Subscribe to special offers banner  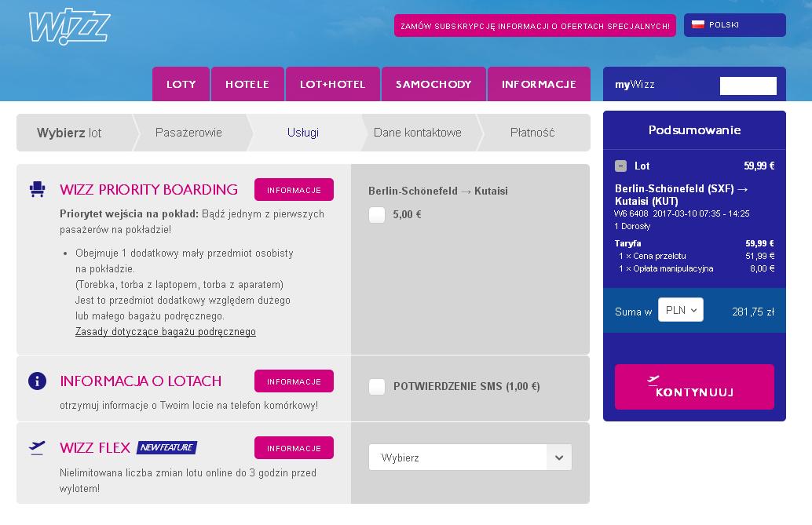coord(535,25)
